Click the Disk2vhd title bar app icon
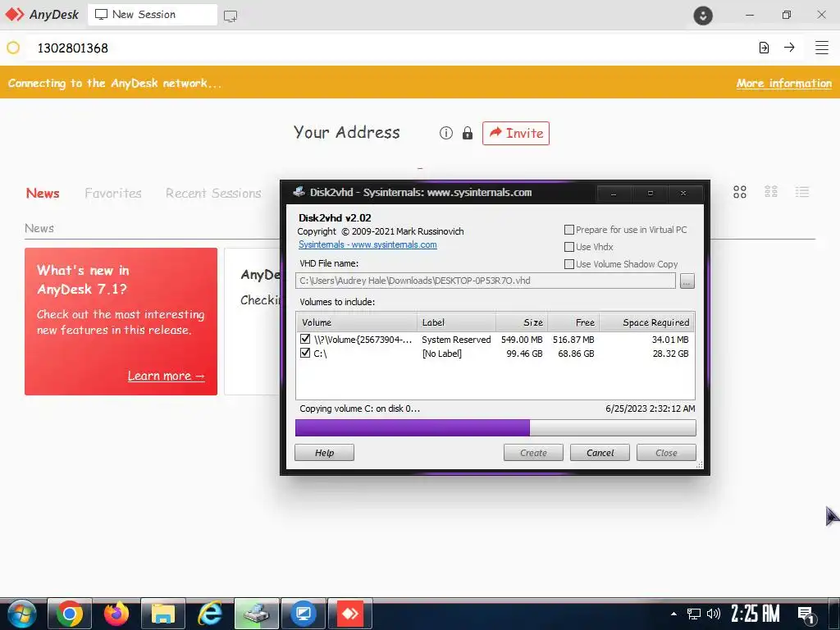This screenshot has height=630, width=840. 299,192
